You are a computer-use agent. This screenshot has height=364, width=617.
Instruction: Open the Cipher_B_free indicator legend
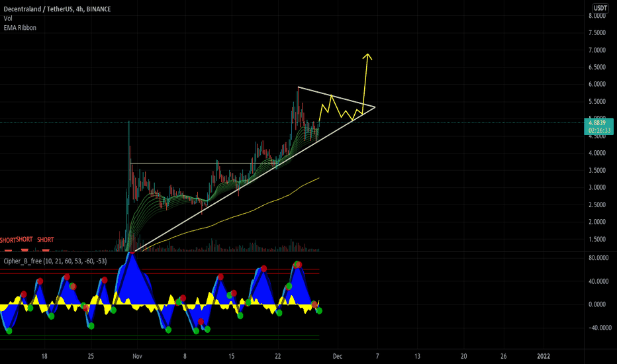coord(55,261)
